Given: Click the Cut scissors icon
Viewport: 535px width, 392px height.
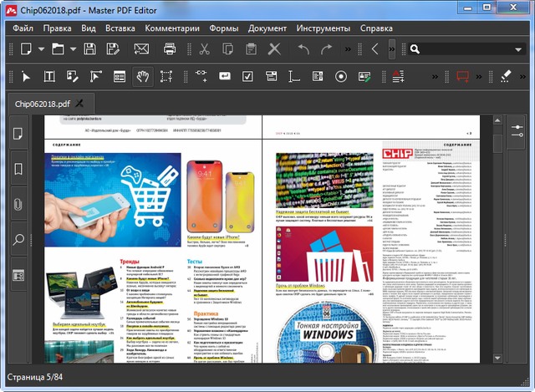Looking at the screenshot, I should pyautogui.click(x=203, y=49).
